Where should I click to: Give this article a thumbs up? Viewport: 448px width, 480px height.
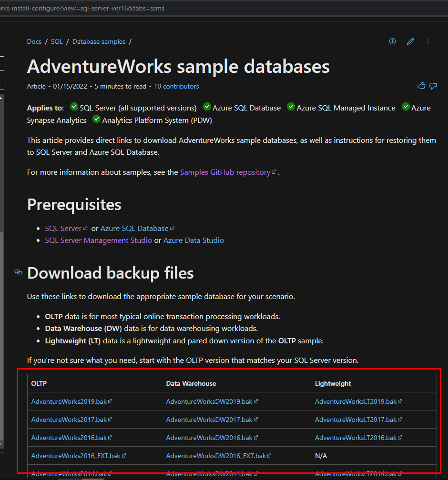[421, 86]
